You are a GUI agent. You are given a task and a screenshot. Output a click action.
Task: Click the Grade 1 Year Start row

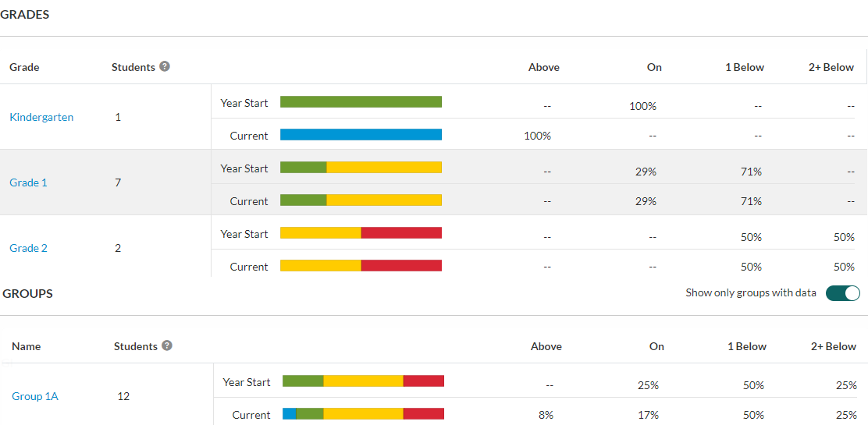[244, 168]
